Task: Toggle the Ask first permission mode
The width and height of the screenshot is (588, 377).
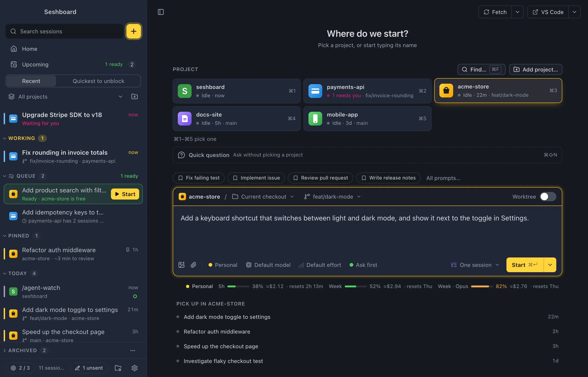Action: (363, 265)
